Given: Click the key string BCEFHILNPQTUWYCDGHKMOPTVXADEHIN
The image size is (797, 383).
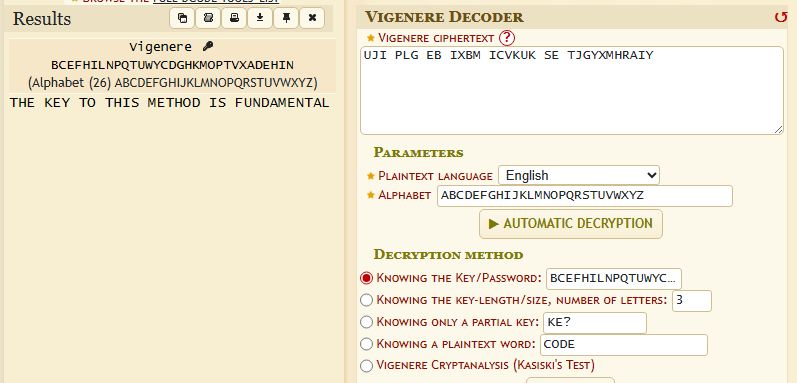Looking at the screenshot, I should point(172,65).
